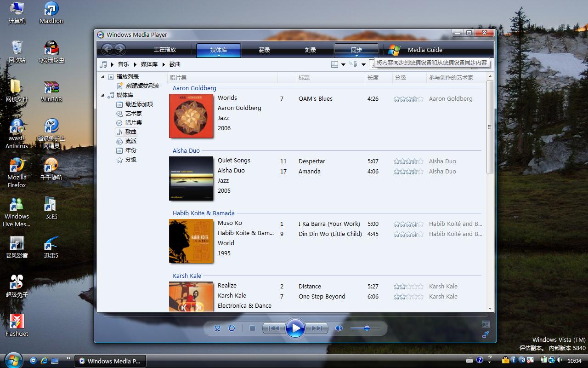The image size is (588, 368).
Task: Sort by the 参与创作的艺术家 column header
Action: click(456, 78)
